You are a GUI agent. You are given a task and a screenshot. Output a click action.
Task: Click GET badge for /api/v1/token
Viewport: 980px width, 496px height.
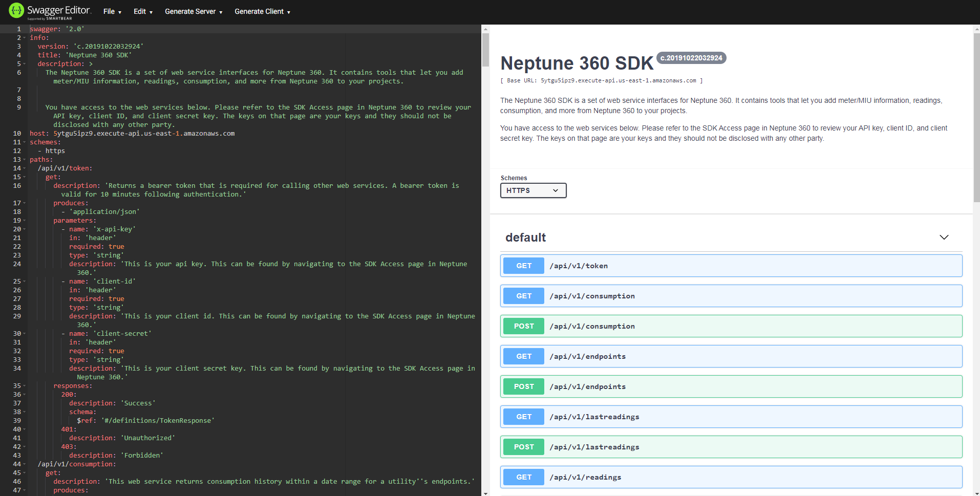(x=524, y=266)
